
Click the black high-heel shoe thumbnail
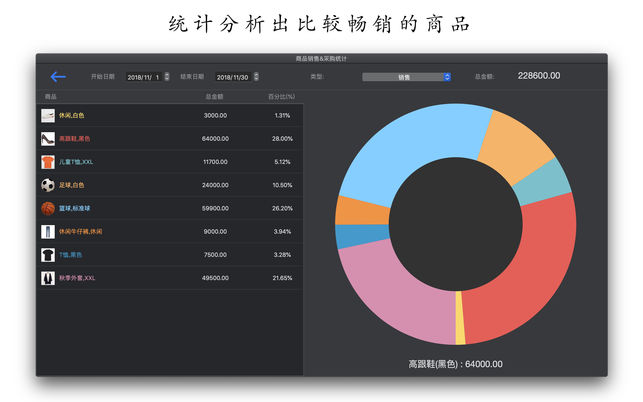(x=48, y=139)
